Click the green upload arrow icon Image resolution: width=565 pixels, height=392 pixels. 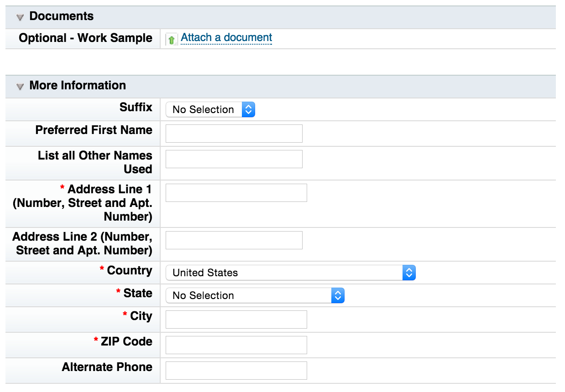tap(171, 40)
